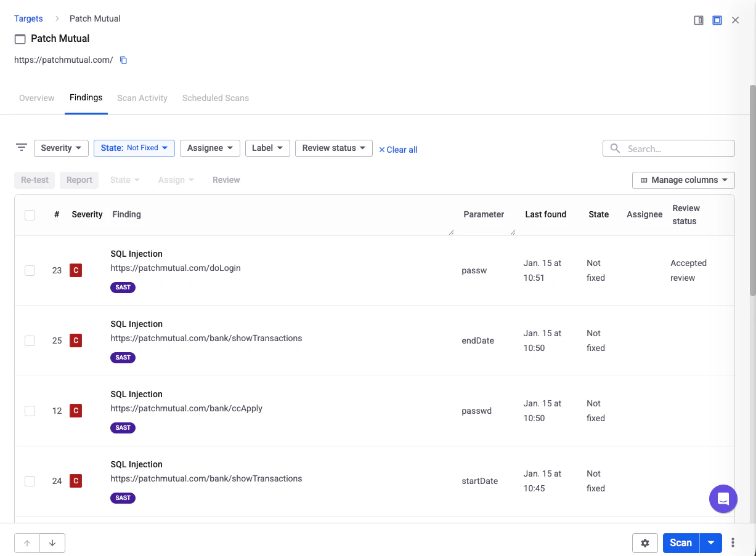Check the box for finding 25
This screenshot has height=556, width=756.
pyautogui.click(x=30, y=340)
